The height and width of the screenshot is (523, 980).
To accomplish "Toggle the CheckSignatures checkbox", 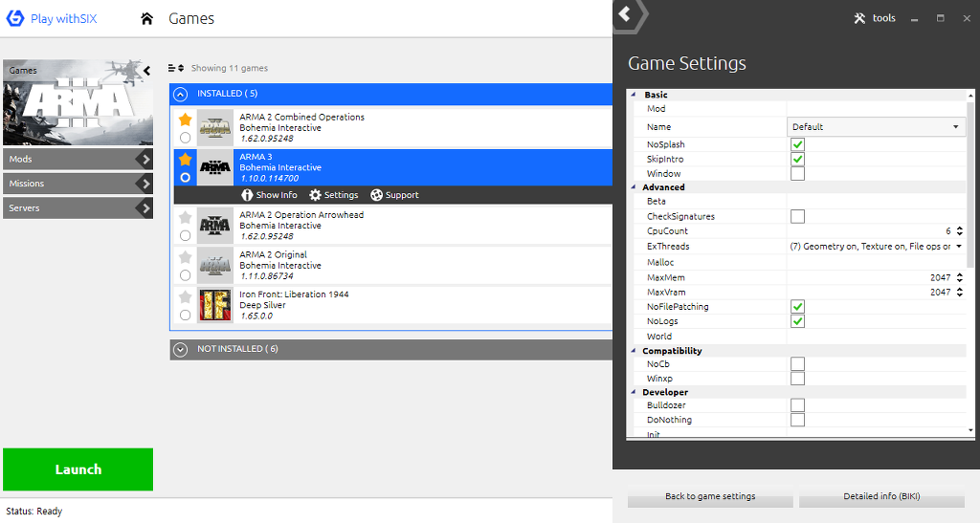I will (x=797, y=217).
